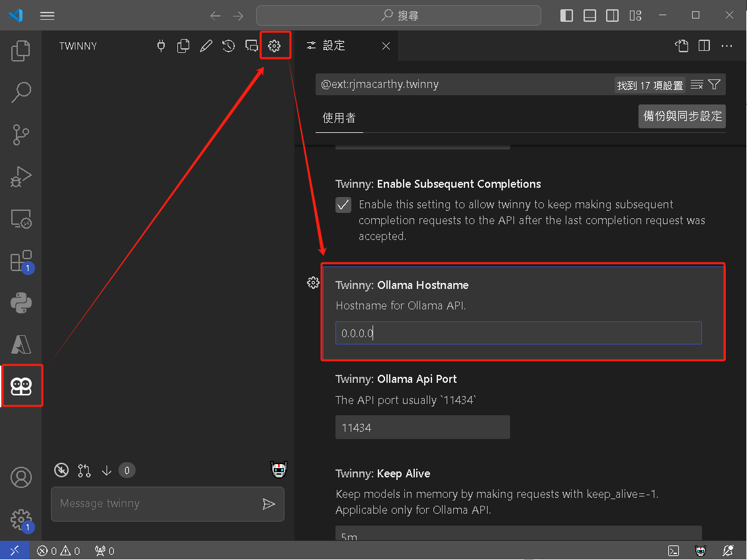Close the 設定 tab
This screenshot has width=747, height=560.
pos(386,46)
